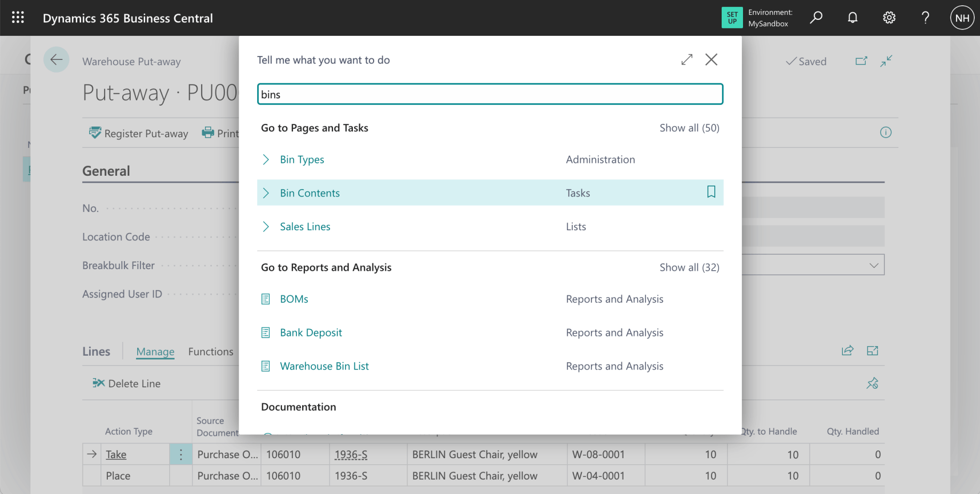Open the Warehouse Bin List report
This screenshot has width=980, height=494.
coord(324,366)
